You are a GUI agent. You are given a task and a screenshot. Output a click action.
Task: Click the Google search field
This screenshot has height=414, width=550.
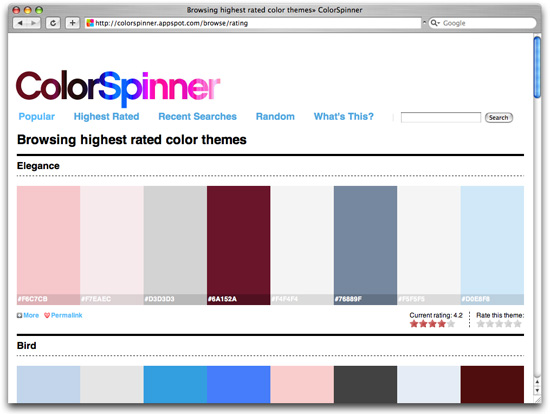pyautogui.click(x=483, y=23)
